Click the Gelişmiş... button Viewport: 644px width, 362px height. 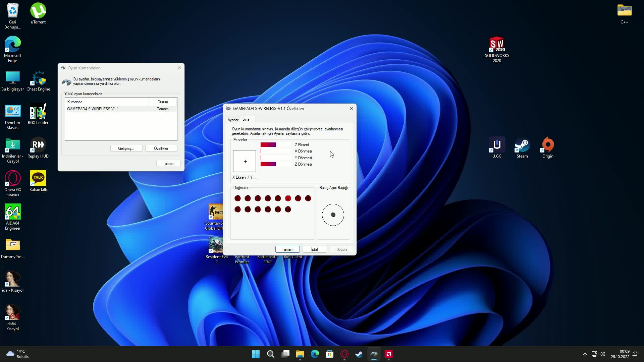pos(126,148)
